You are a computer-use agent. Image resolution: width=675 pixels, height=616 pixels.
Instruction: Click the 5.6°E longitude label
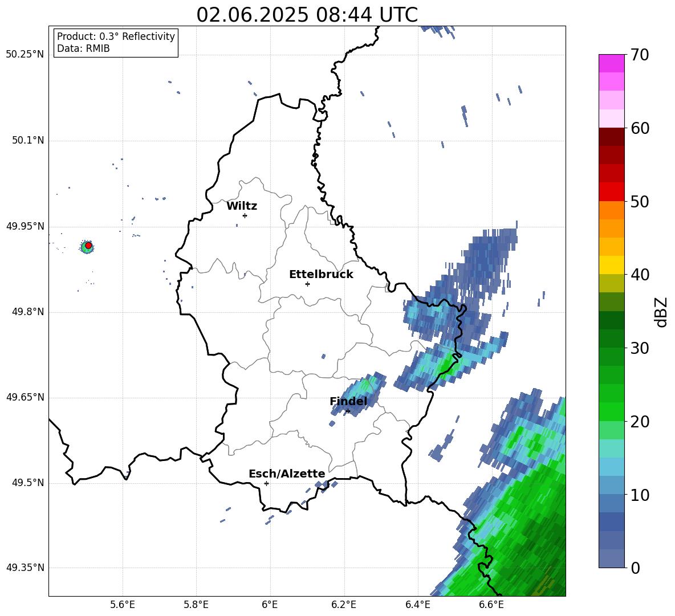coord(123,605)
